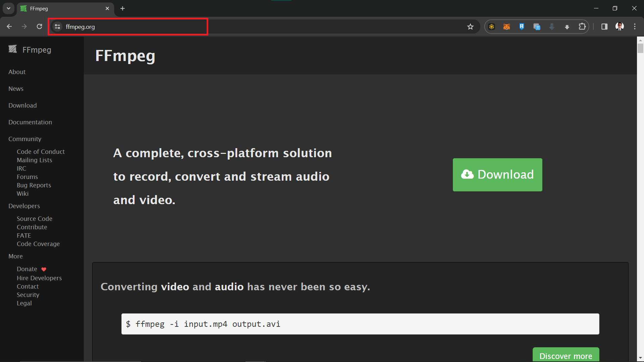644x362 pixels.
Task: Click the open new tab button
Action: [x=123, y=9]
